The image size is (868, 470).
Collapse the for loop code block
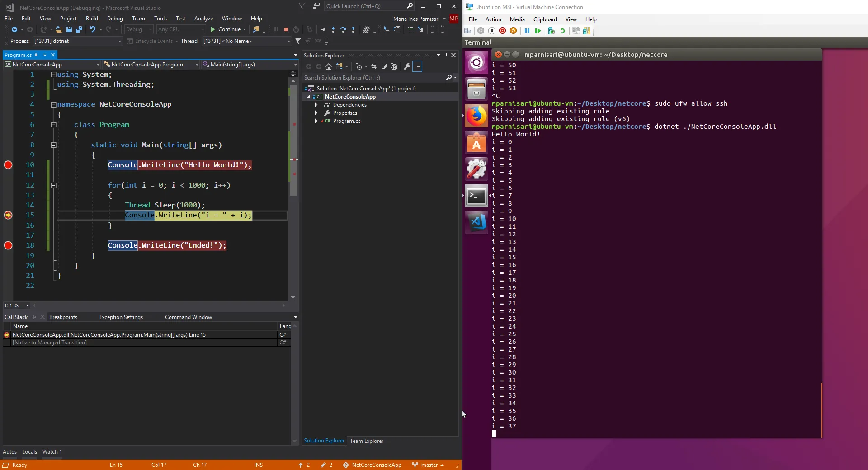[53, 185]
